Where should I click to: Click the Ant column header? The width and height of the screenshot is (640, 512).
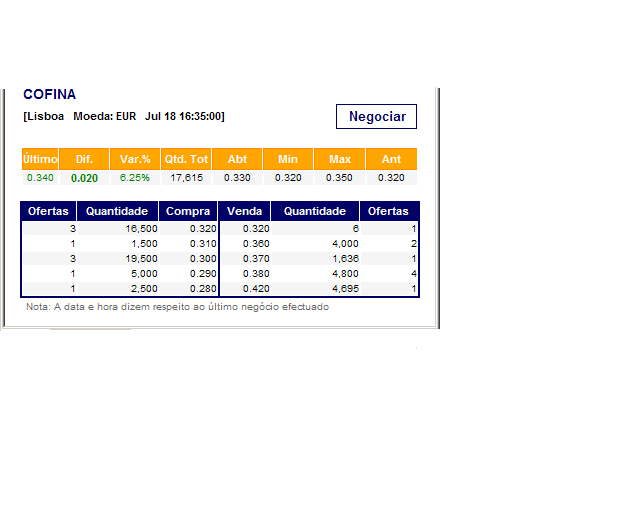391,159
